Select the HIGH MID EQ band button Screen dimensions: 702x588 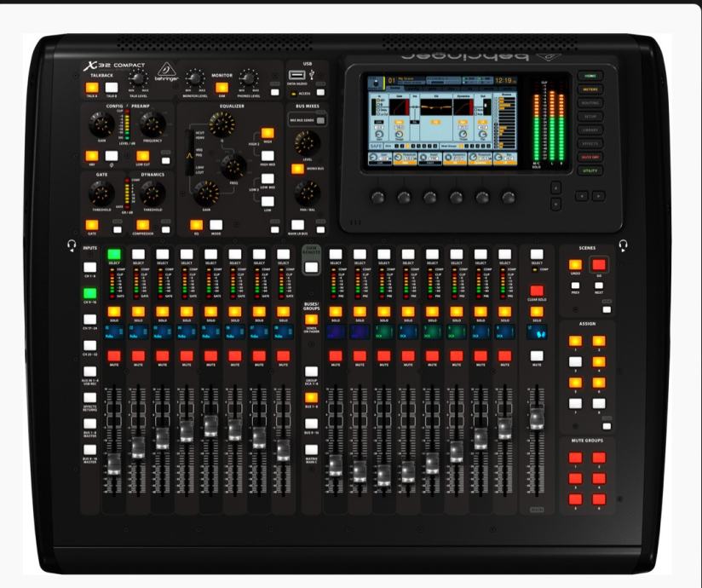pyautogui.click(x=268, y=156)
